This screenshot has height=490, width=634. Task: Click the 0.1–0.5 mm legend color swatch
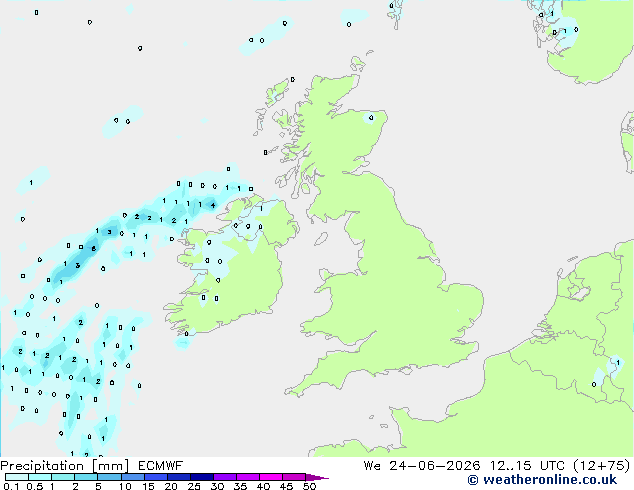click(x=17, y=477)
